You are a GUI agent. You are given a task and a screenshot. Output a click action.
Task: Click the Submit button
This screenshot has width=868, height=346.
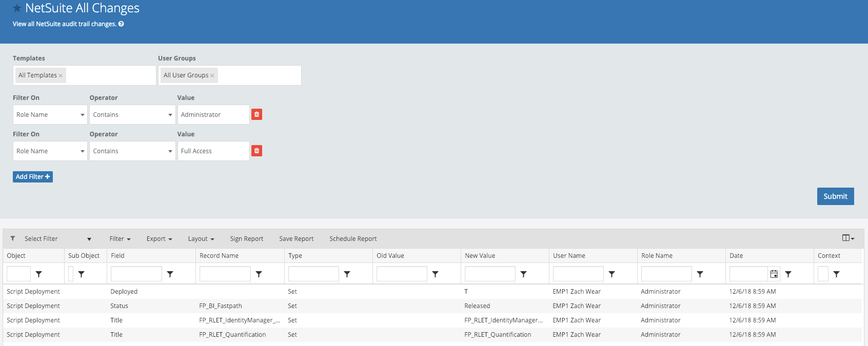[x=835, y=196]
